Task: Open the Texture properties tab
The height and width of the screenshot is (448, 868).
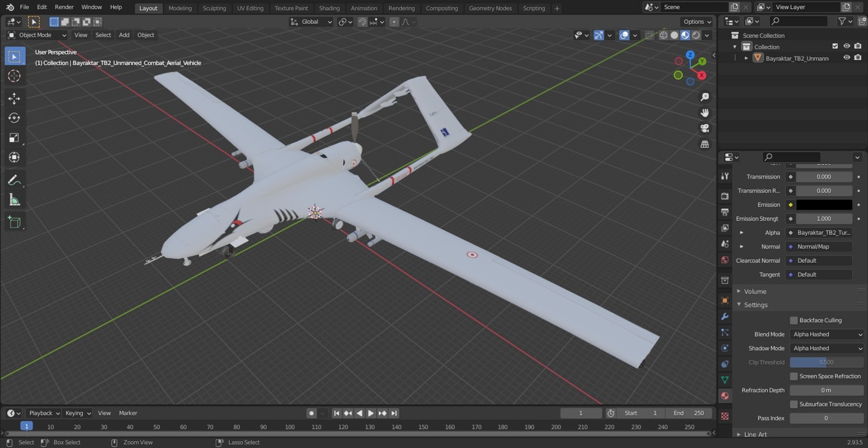Action: [x=725, y=416]
